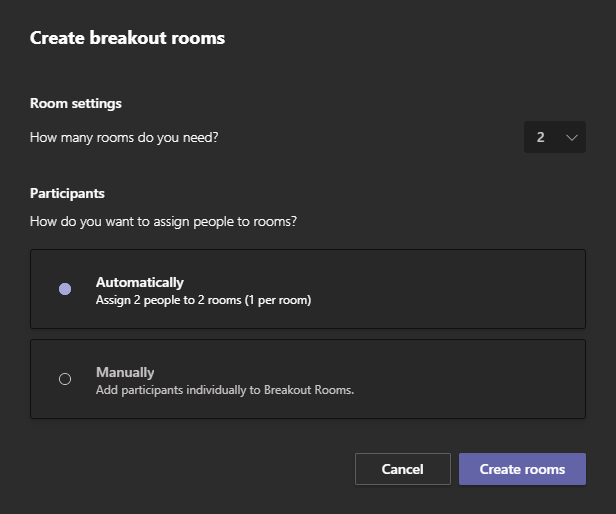Click the "Participants" section heading
The width and height of the screenshot is (616, 514).
[x=67, y=193]
